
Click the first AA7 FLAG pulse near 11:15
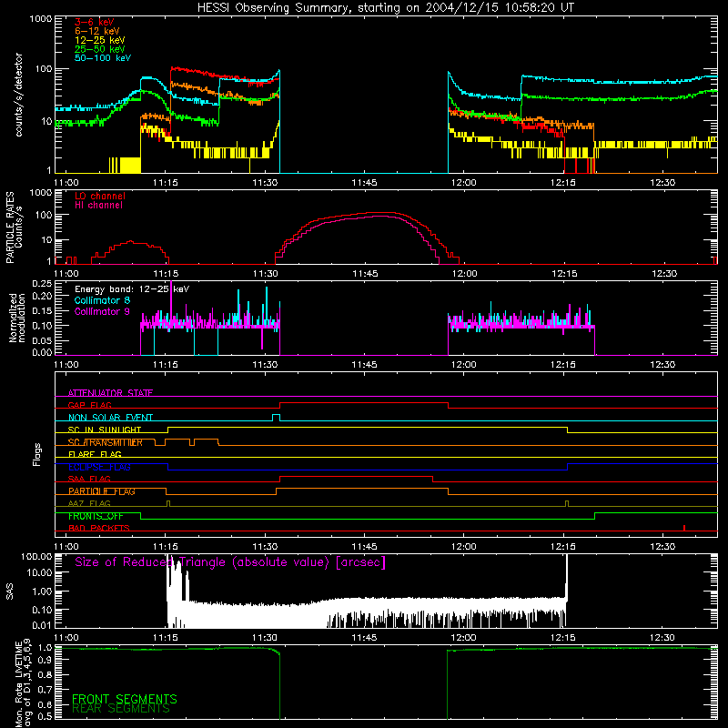(168, 503)
